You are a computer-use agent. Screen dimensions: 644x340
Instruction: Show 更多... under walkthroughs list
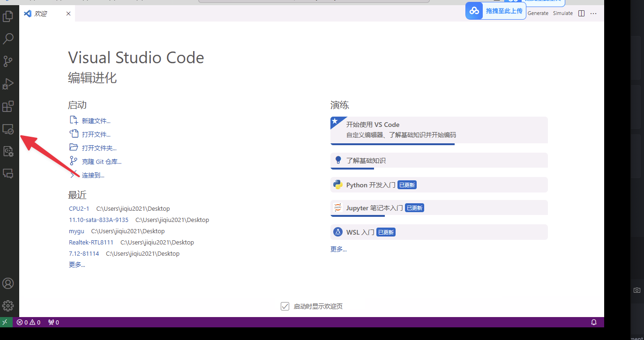click(338, 249)
